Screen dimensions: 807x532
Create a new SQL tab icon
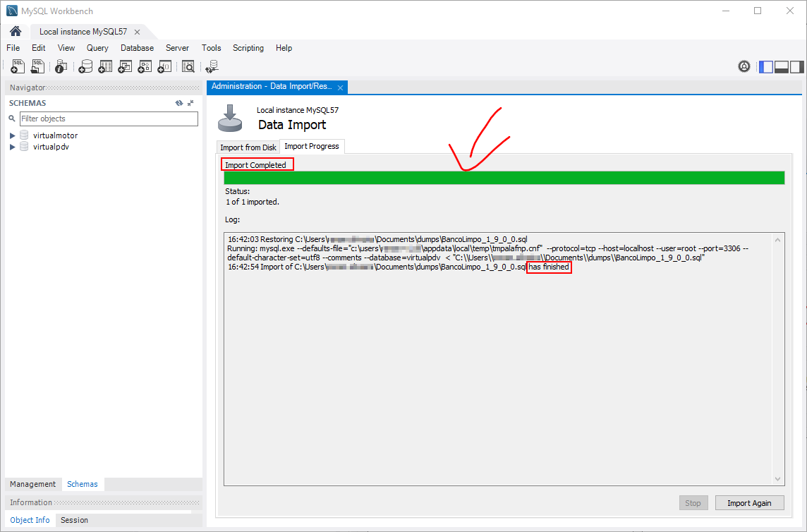(17, 66)
